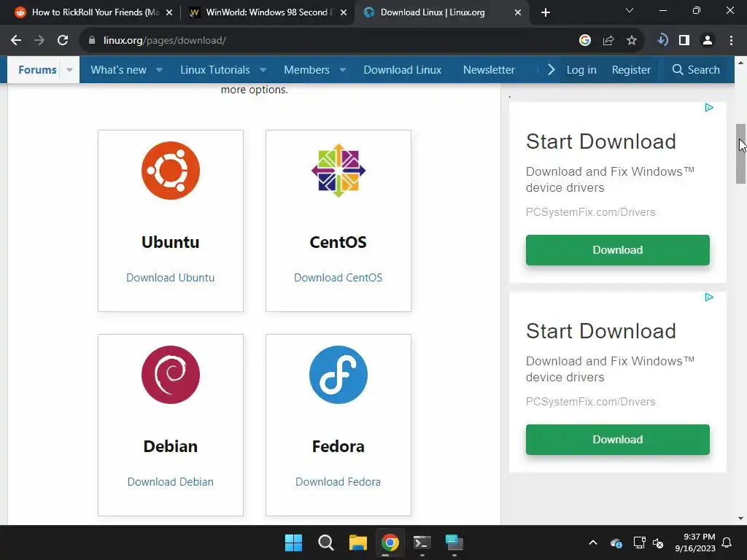Open the Google account icon in address bar
The width and height of the screenshot is (747, 560).
tap(585, 41)
